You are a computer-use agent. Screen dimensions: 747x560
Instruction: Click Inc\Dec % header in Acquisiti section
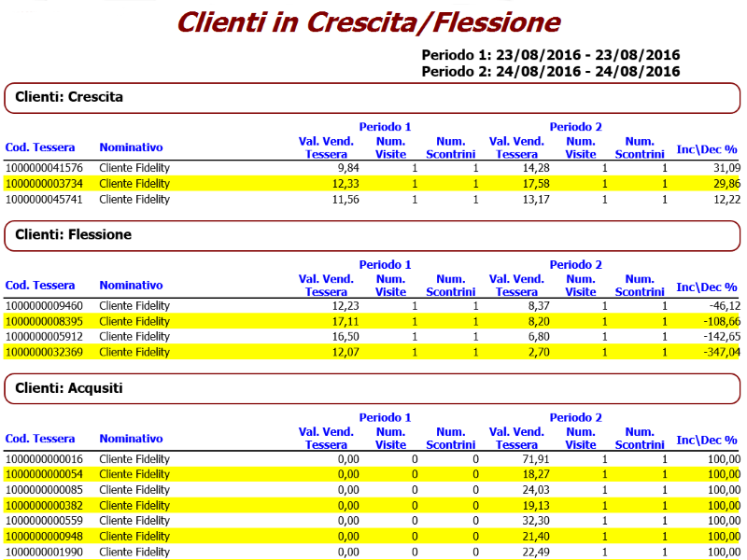707,440
